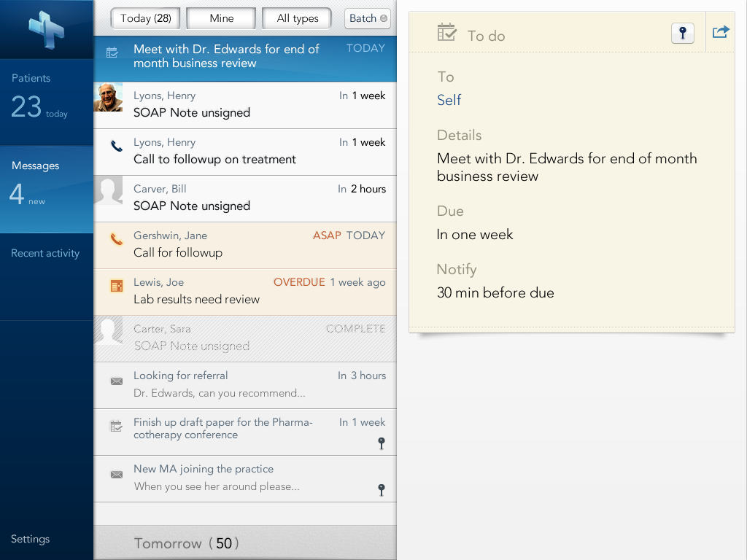Open Carver, Bill SOAP Note unsigned
The height and width of the screenshot is (560, 747).
pos(245,198)
